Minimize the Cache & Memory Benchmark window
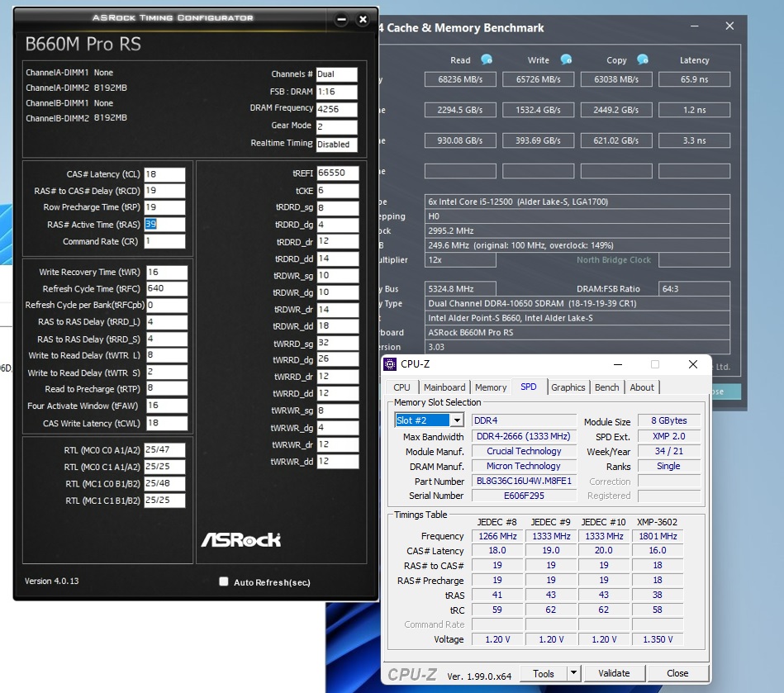 point(695,26)
